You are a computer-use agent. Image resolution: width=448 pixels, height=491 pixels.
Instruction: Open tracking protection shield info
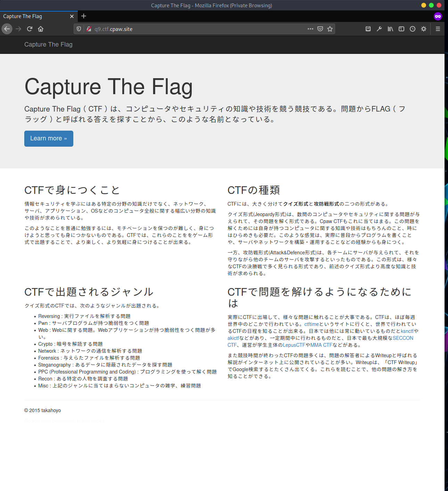pos(79,29)
